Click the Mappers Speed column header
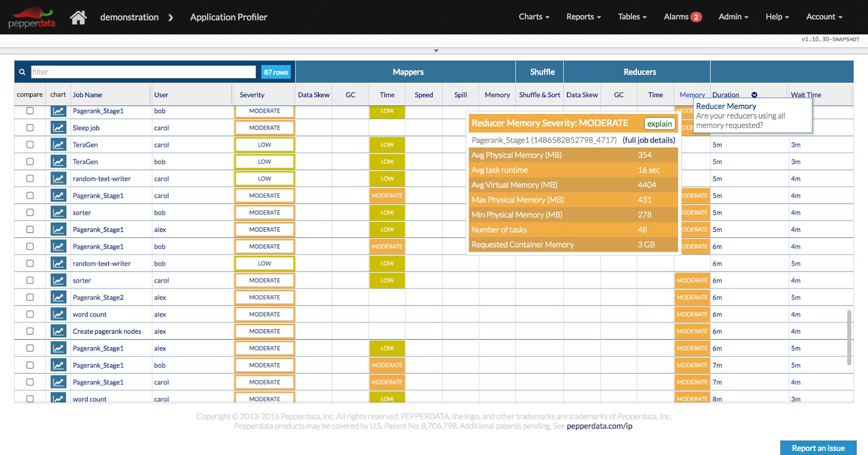Viewport: 868px width, 455px height. pos(424,95)
